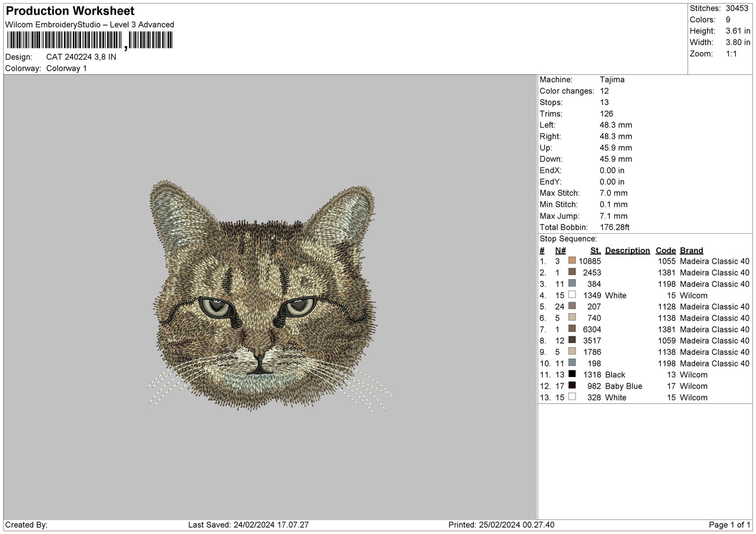Click the gray-blue swatch in stop row 3
Image resolution: width=756 pixels, height=534 pixels.
(x=572, y=283)
